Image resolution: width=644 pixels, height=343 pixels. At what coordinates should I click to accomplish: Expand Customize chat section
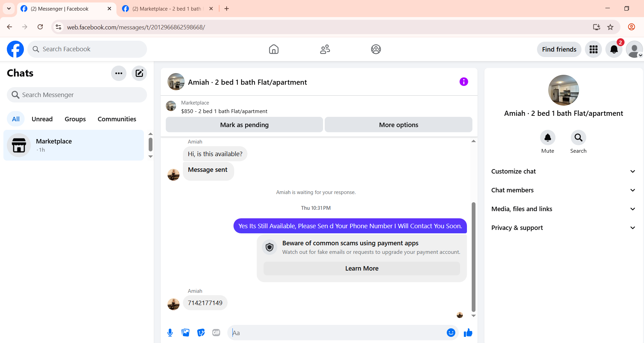coord(563,171)
